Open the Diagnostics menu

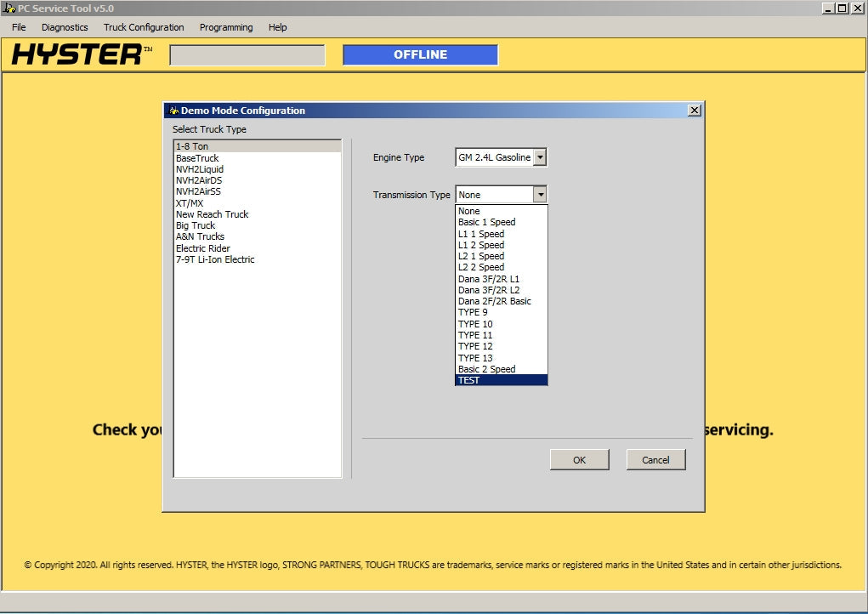[x=65, y=27]
